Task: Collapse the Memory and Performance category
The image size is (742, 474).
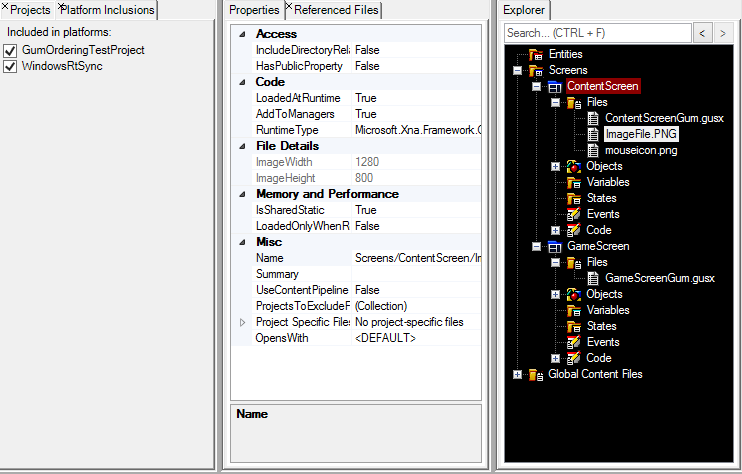Action: point(241,194)
